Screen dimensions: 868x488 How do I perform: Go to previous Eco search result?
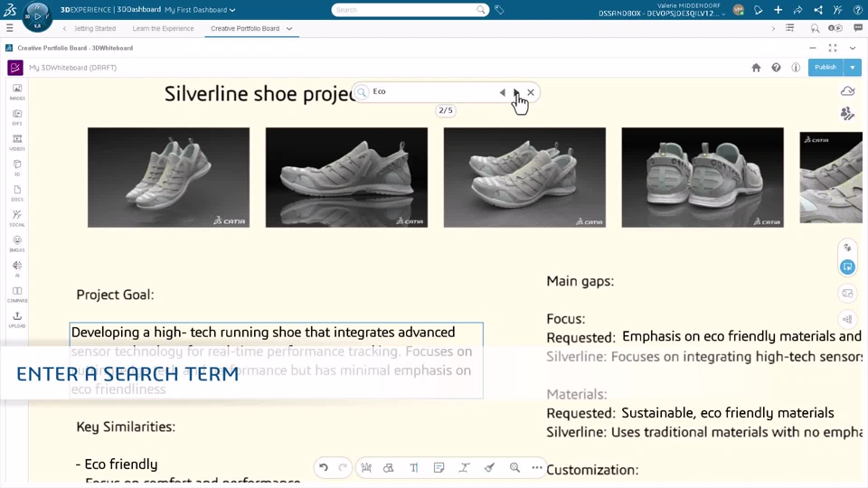click(x=502, y=92)
